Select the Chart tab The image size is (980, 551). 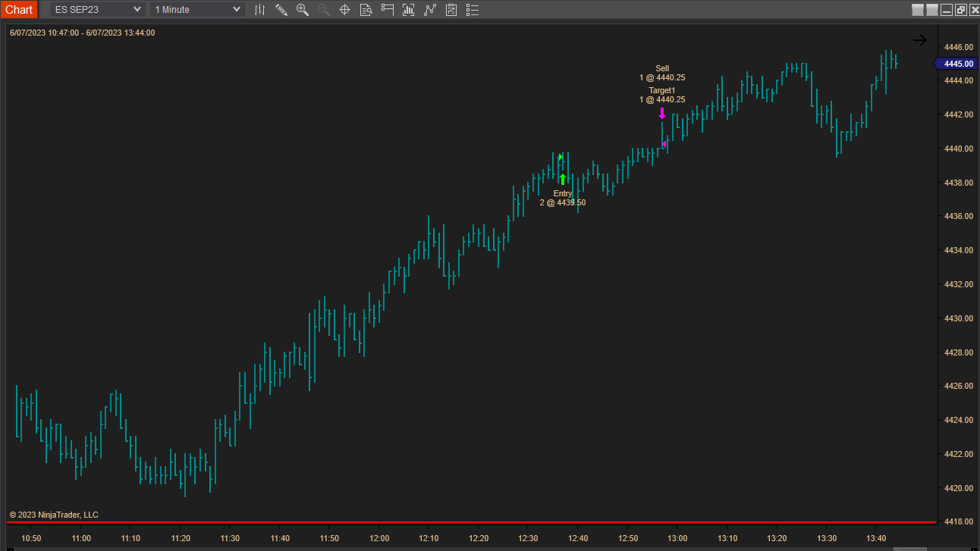pos(19,10)
